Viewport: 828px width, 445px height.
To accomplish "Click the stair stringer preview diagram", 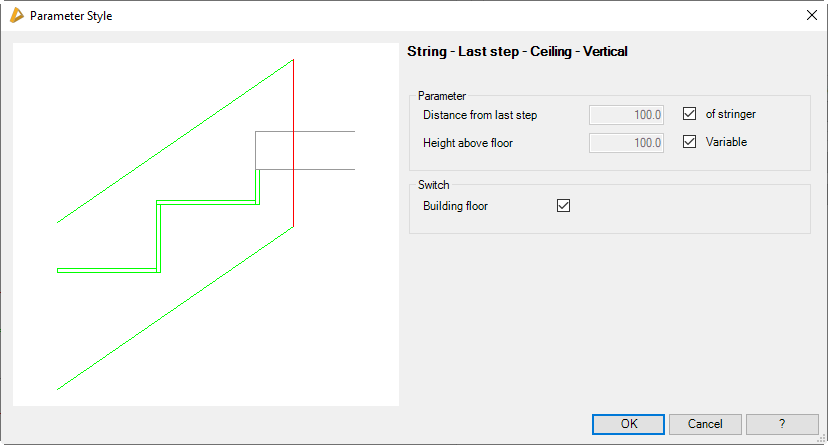I will pos(205,224).
